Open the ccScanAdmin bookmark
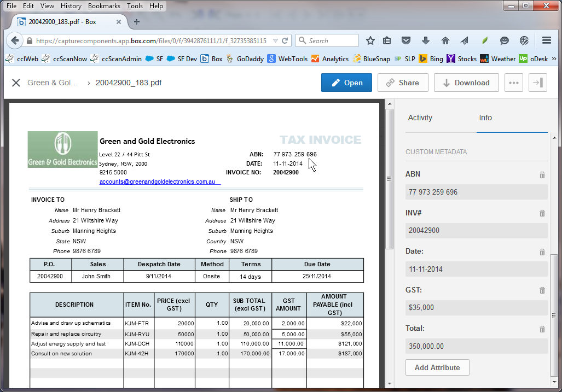 point(117,58)
